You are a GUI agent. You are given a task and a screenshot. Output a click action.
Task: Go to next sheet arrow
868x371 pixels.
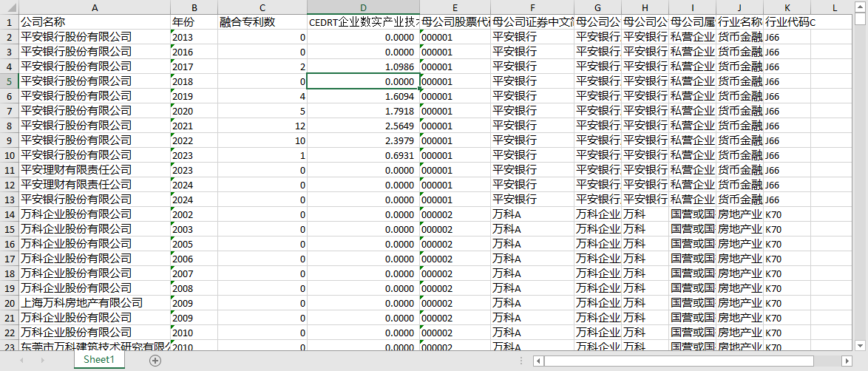(x=43, y=361)
